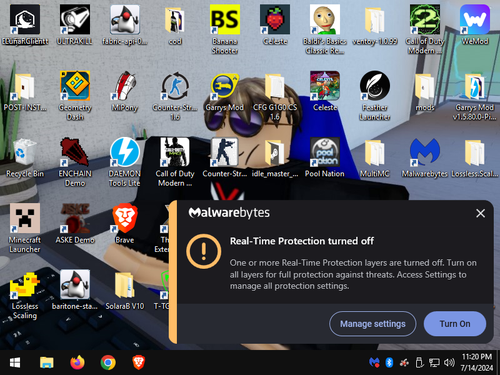Launch the ENCHAIN Demo shortcut
Viewport: 500px width, 375px height.
click(x=75, y=162)
